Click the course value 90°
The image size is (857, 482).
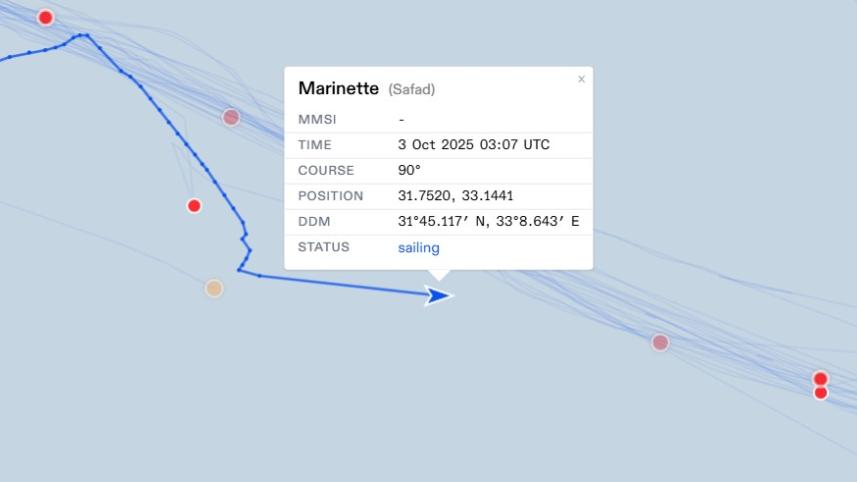point(409,170)
